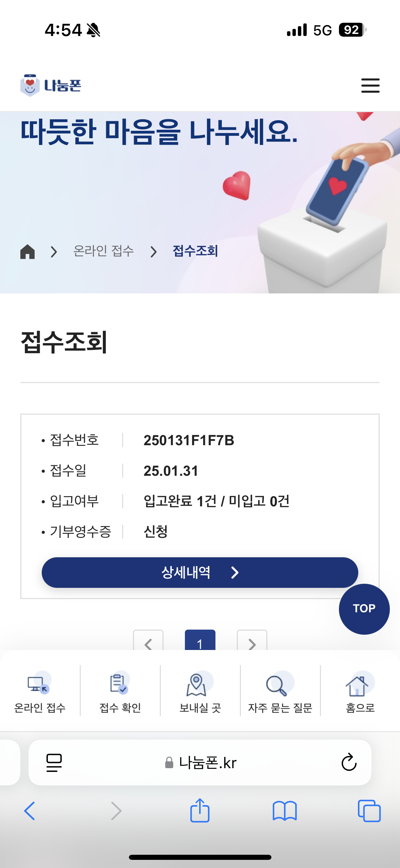
Task: Go to home via breadcrumb house icon
Action: point(27,252)
